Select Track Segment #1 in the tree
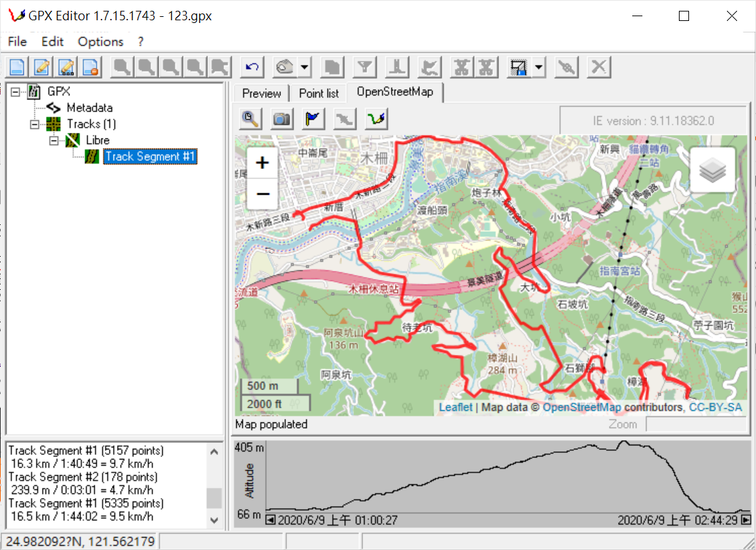This screenshot has width=756, height=550. [x=150, y=157]
